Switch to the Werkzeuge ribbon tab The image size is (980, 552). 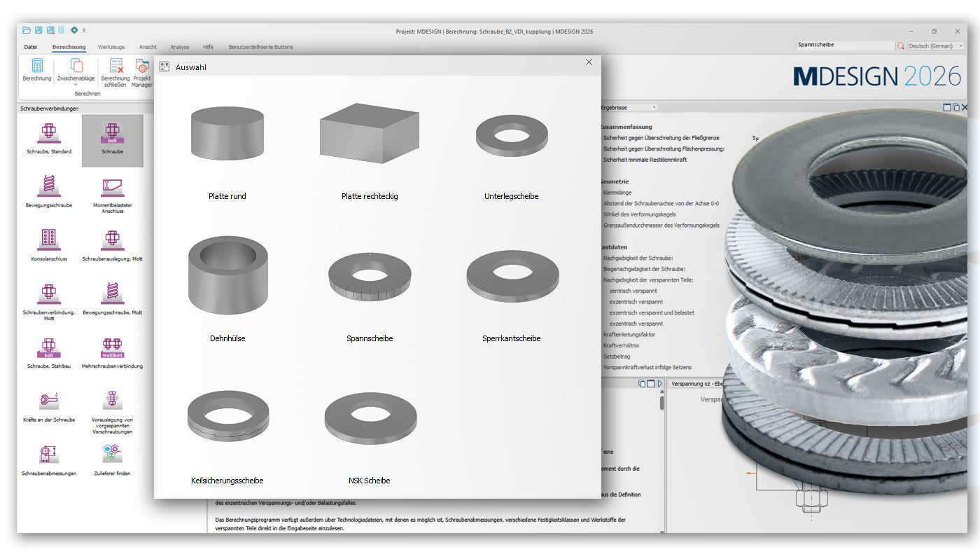(x=111, y=47)
